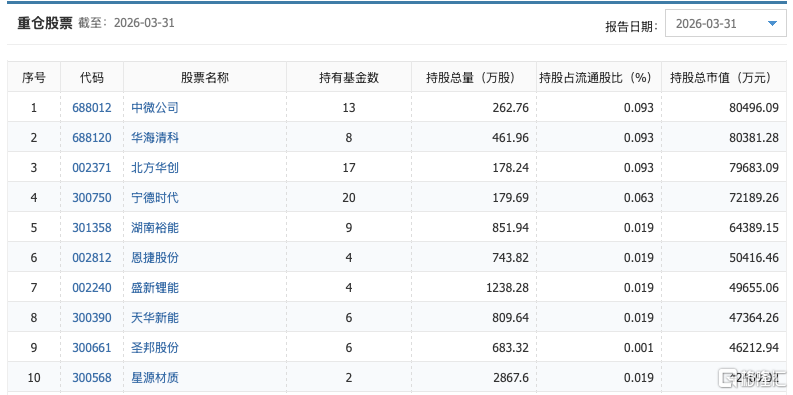Click the 持股总市值（万元） column header

724,77
